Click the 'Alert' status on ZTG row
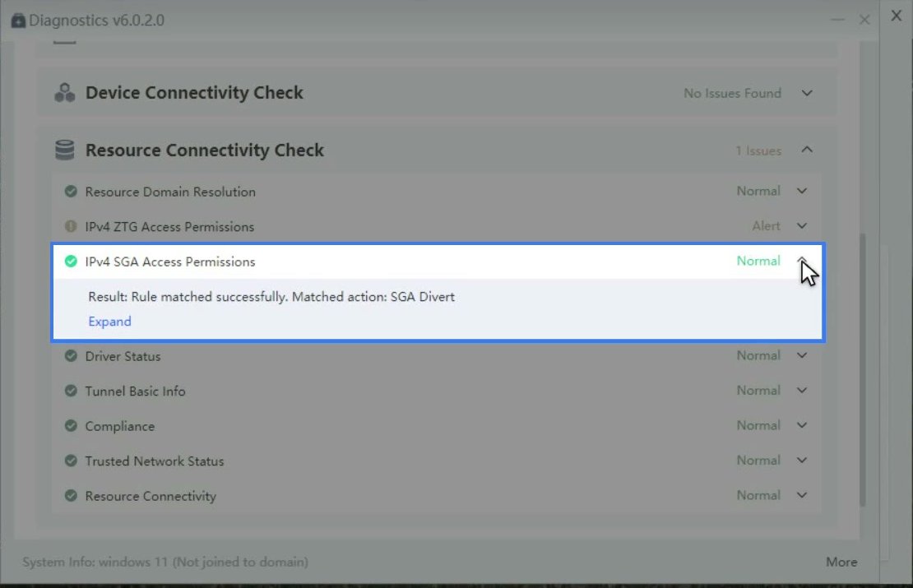Screen dimensions: 913x588 click(x=766, y=226)
